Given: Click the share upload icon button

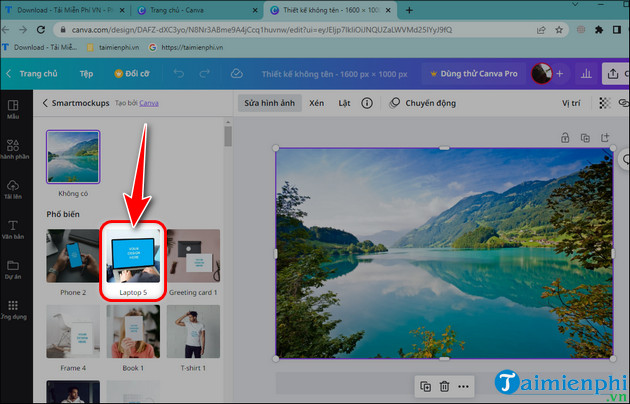Looking at the screenshot, I should (613, 73).
